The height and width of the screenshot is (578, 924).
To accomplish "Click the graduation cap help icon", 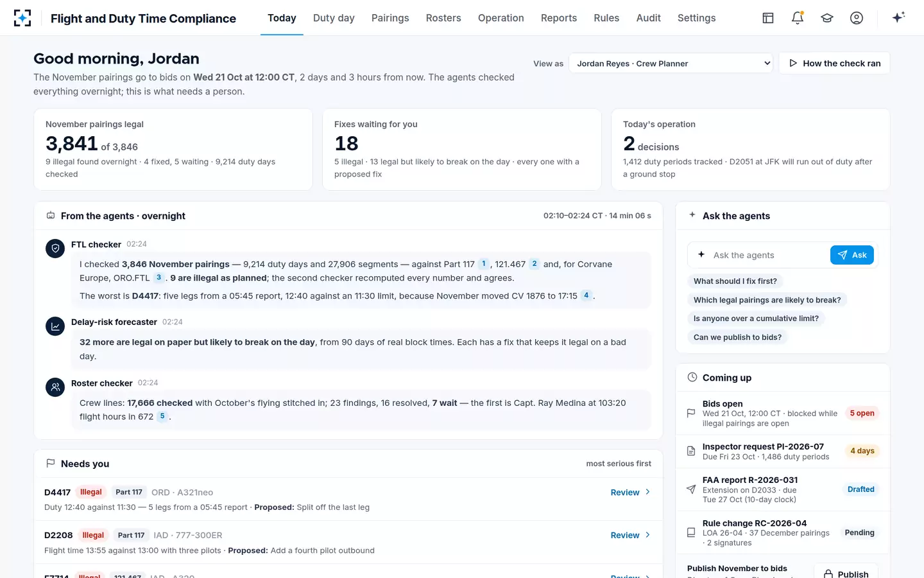I will click(x=827, y=18).
